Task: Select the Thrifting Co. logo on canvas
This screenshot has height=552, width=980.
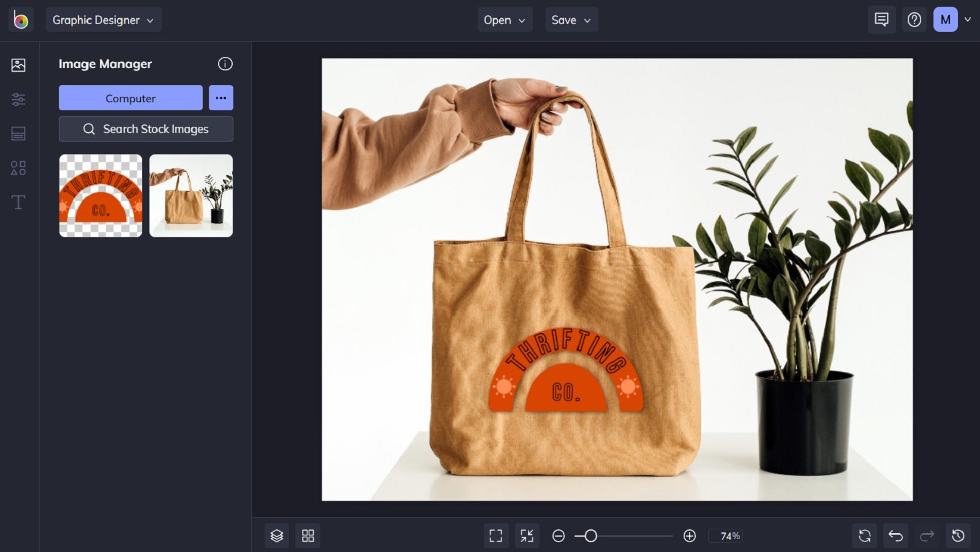Action: 566,370
